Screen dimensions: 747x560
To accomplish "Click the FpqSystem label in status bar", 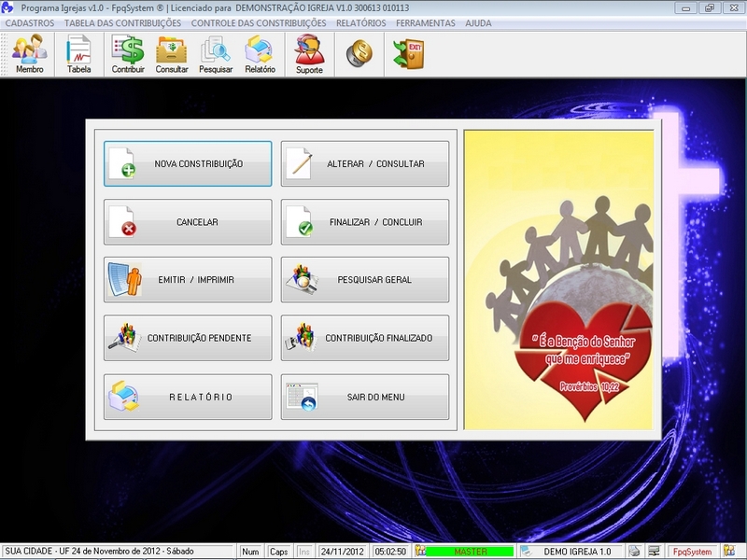I will [692, 552].
